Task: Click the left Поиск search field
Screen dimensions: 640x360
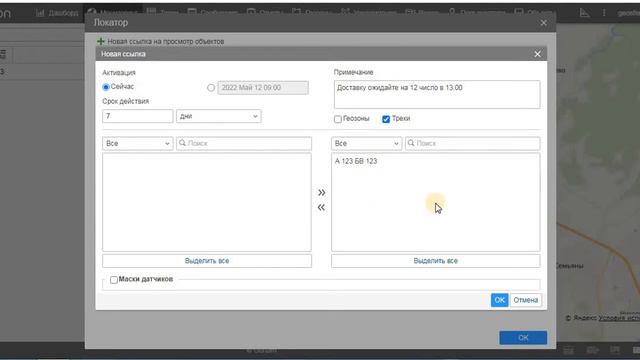Action: 244,143
